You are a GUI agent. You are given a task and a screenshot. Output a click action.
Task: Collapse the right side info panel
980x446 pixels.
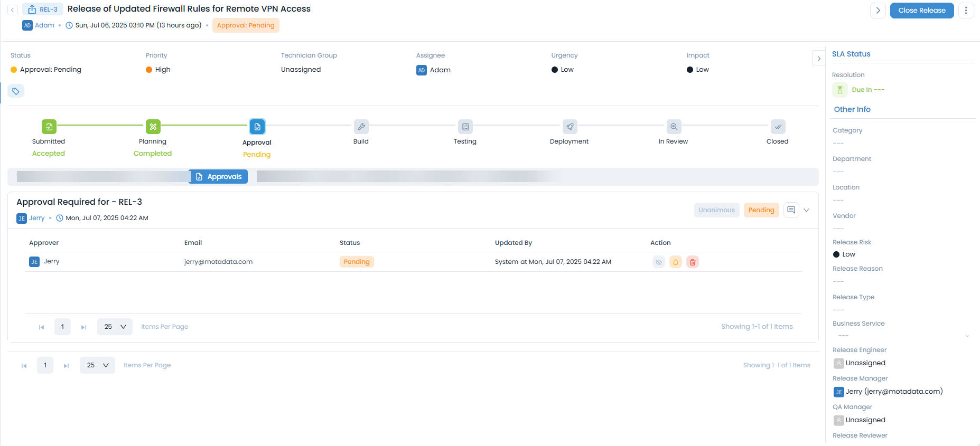(x=818, y=59)
